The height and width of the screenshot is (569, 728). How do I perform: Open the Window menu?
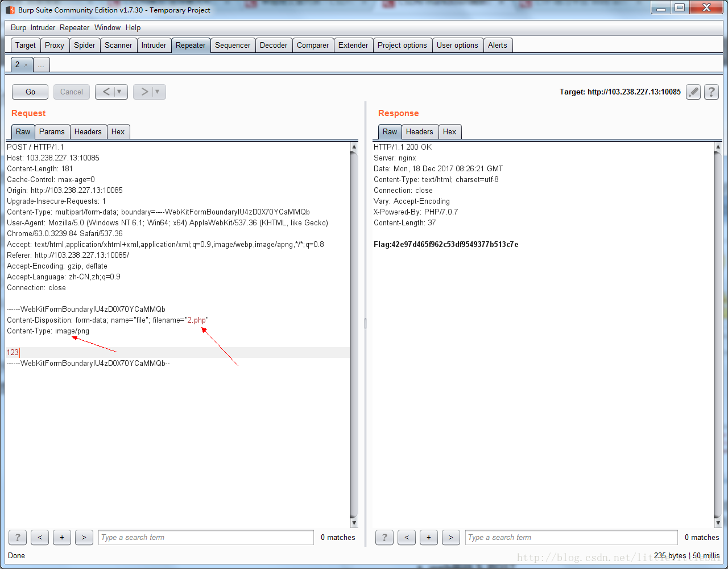click(x=107, y=27)
